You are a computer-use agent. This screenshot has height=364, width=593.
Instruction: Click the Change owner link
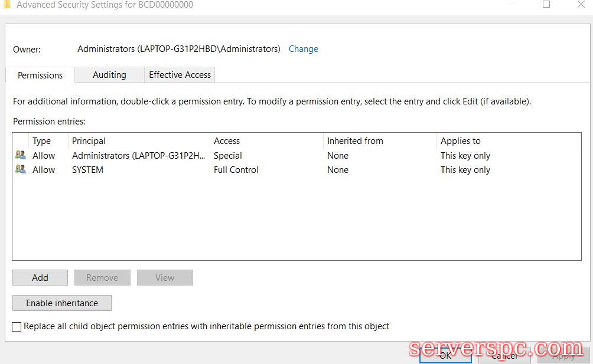(303, 49)
